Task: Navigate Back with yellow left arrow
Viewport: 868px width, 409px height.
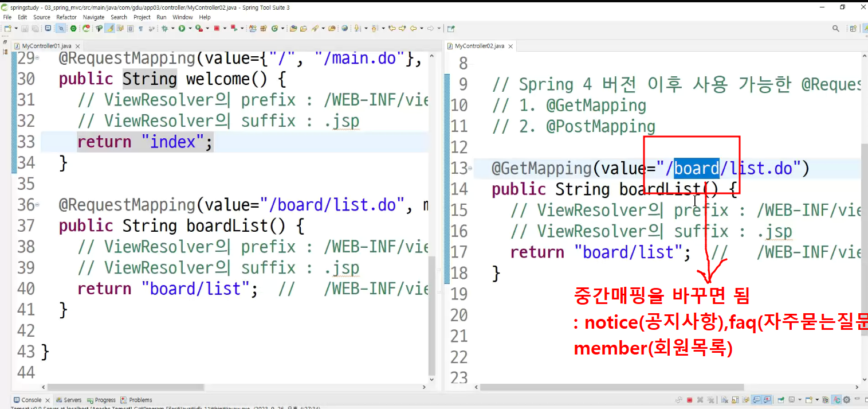Action: [x=413, y=28]
